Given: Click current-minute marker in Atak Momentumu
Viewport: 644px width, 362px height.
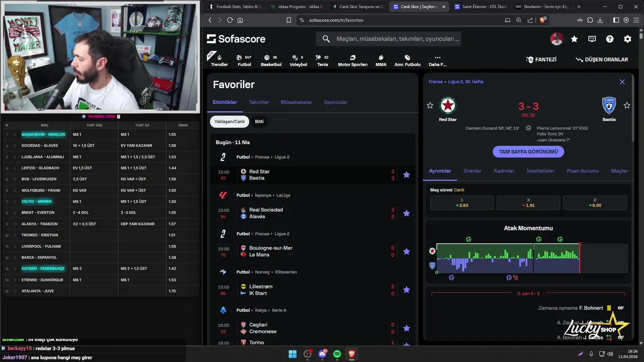Looking at the screenshot, I should pyautogui.click(x=580, y=258).
